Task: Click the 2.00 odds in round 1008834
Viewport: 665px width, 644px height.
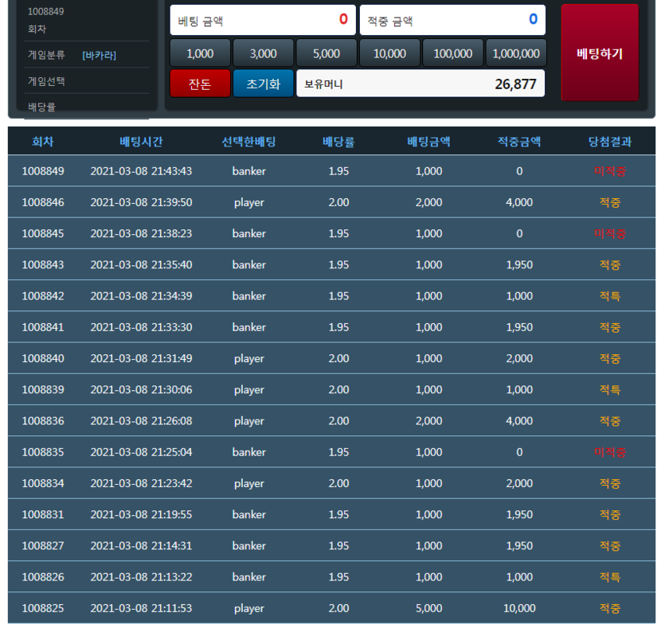Action: [x=338, y=483]
